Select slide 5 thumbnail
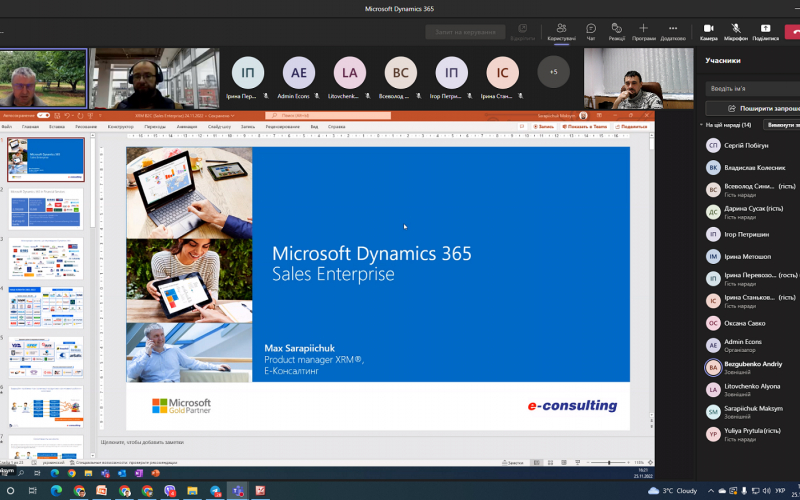The width and height of the screenshot is (800, 500). coord(45,357)
